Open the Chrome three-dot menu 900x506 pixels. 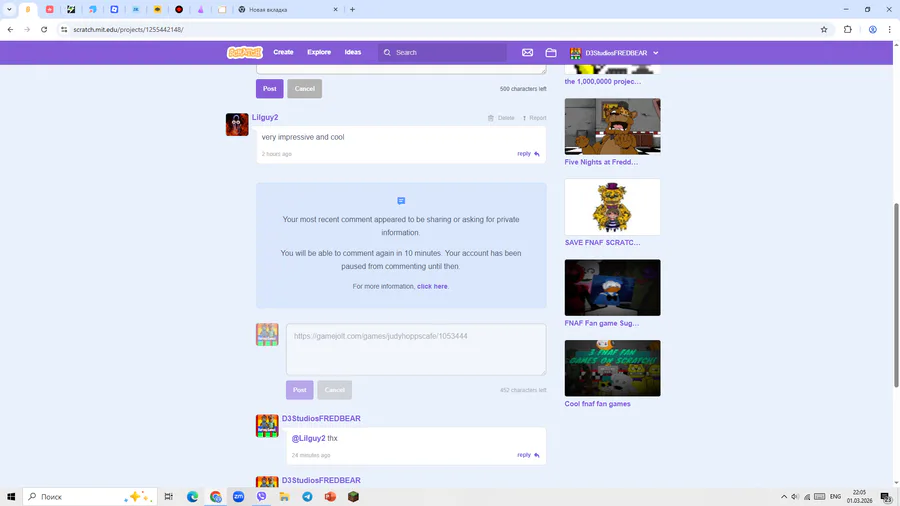tap(890, 29)
